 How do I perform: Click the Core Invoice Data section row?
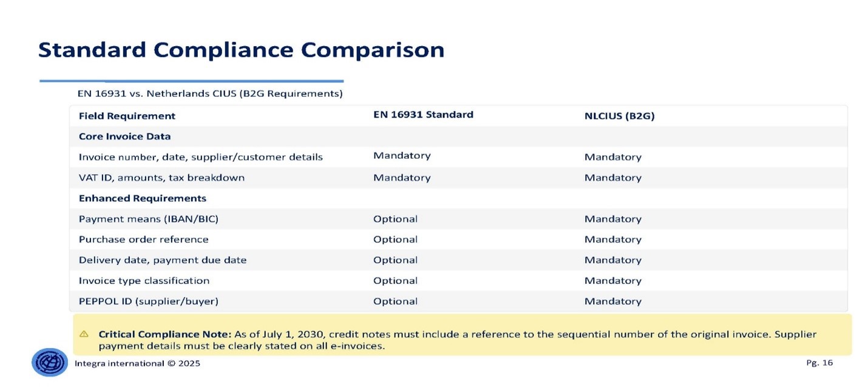pyautogui.click(x=124, y=136)
